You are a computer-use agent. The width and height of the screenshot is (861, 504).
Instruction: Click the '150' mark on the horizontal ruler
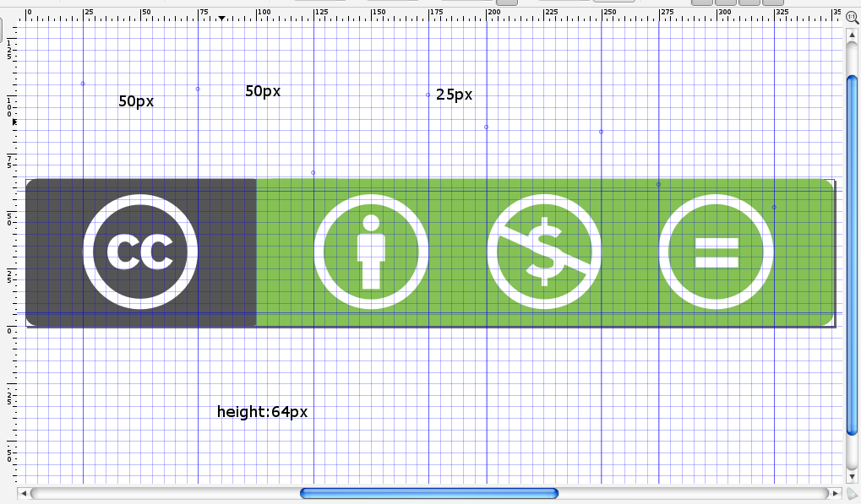(379, 12)
